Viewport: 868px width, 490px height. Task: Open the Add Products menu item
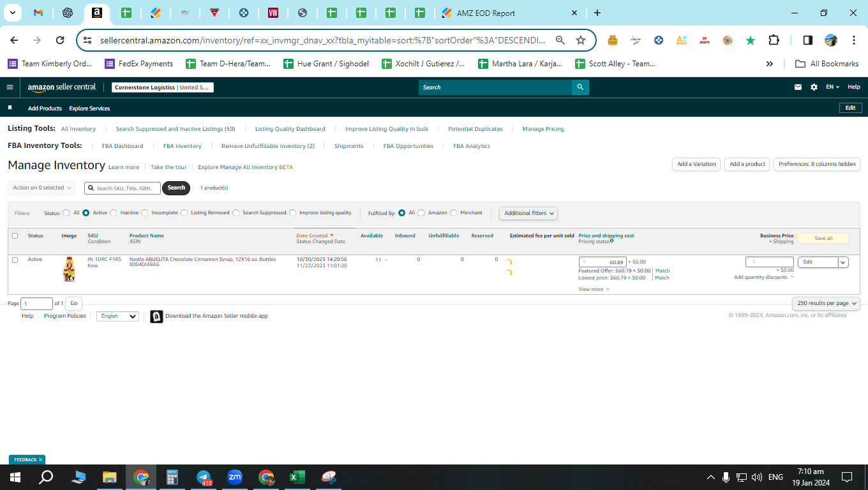[45, 108]
